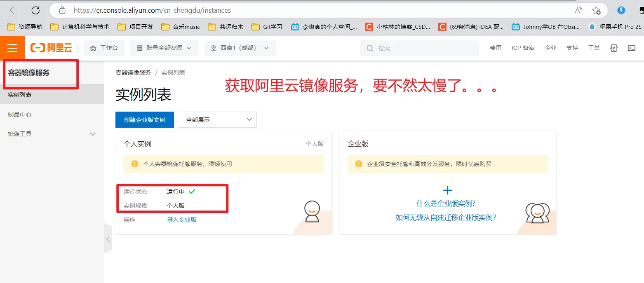Screen dimensions: 644x283
Task: Click the plus icon in 企业版 card
Action: [x=447, y=190]
